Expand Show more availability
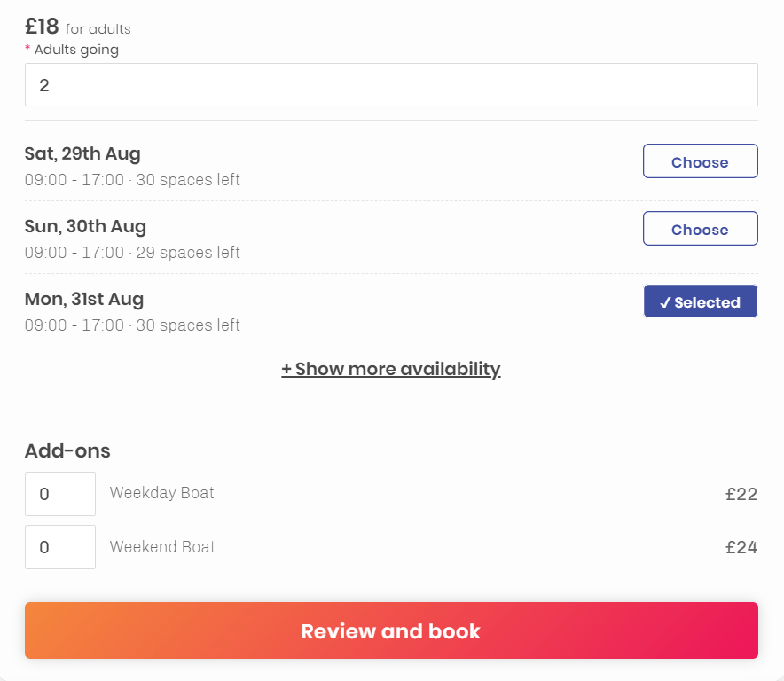The image size is (784, 681). pos(391,369)
